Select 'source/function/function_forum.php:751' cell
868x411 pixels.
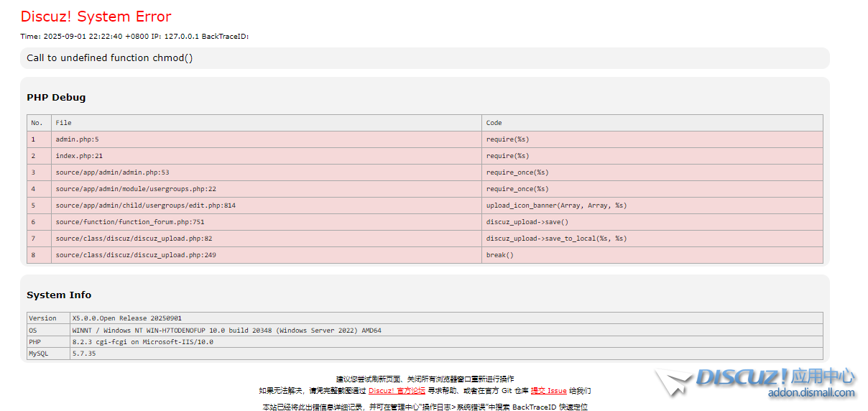click(x=267, y=222)
